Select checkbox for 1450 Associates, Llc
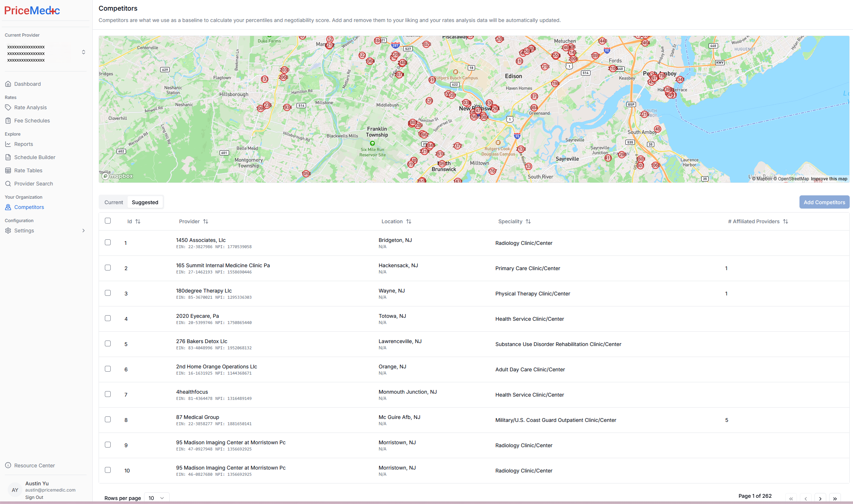Image resolution: width=853 pixels, height=504 pixels. (x=108, y=242)
